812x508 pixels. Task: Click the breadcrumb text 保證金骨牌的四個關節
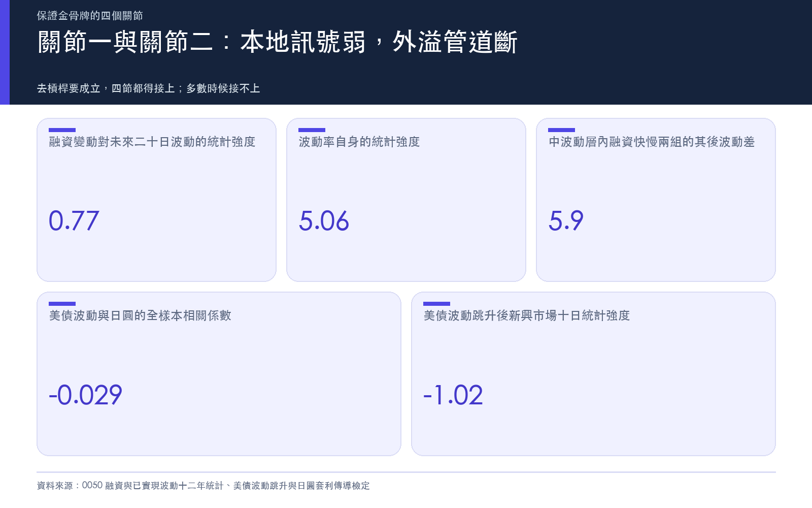pyautogui.click(x=90, y=16)
